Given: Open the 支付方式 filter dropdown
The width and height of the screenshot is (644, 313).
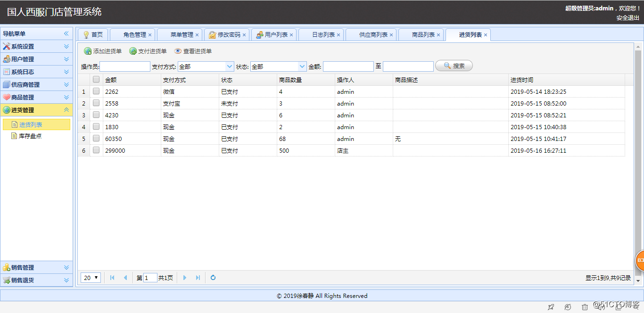Looking at the screenshot, I should [230, 66].
